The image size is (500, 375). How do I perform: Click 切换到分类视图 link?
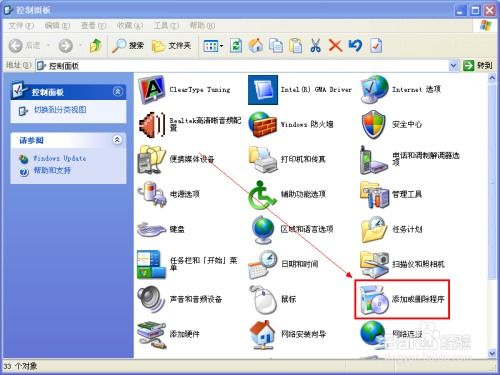pos(60,110)
